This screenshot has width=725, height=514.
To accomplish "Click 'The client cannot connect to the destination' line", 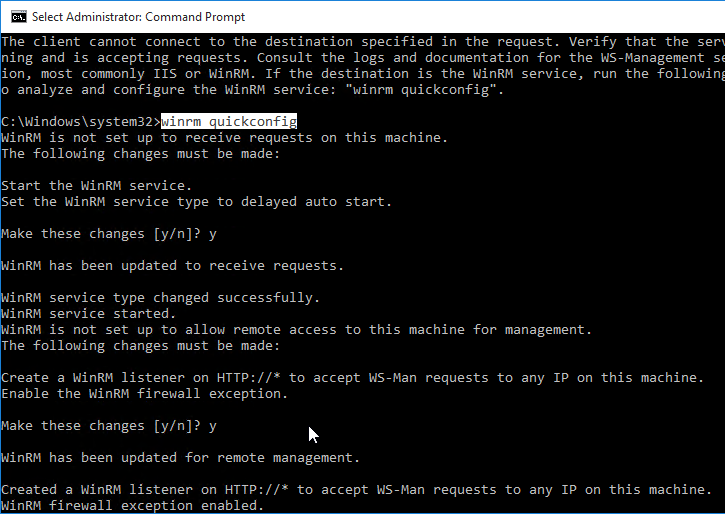I will [363, 42].
